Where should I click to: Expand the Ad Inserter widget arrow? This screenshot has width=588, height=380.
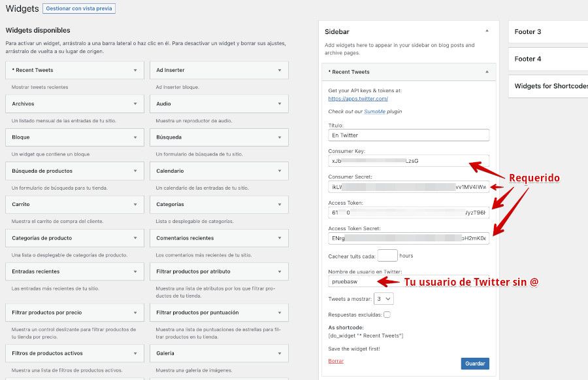click(x=280, y=70)
